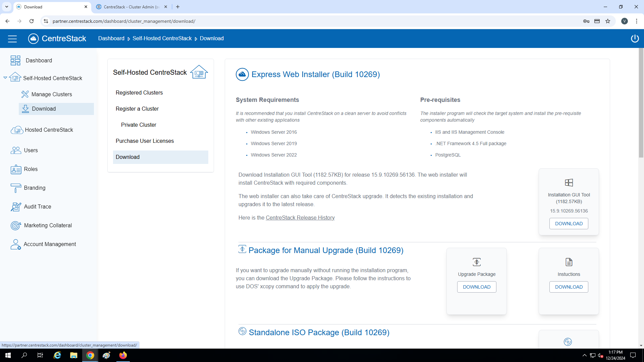This screenshot has height=362, width=644.
Task: Click the Instructions document icon
Action: (569, 262)
